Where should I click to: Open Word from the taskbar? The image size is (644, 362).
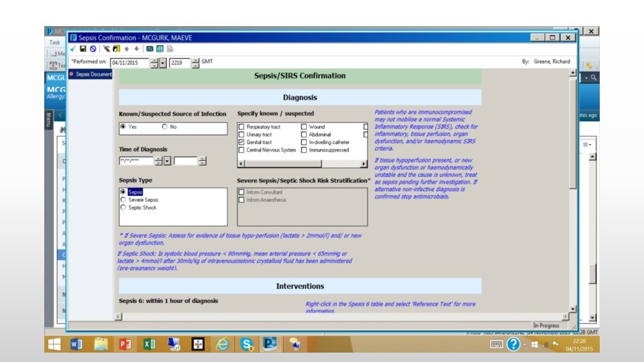point(76,344)
